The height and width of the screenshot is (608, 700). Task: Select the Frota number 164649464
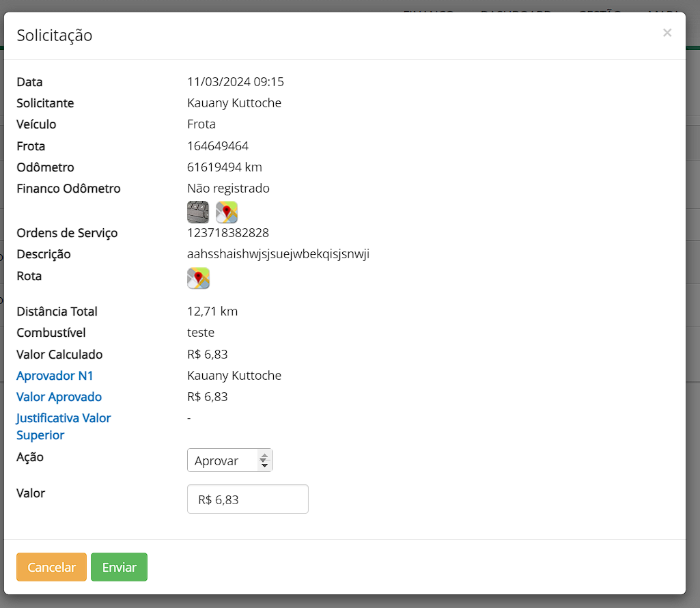coord(218,146)
